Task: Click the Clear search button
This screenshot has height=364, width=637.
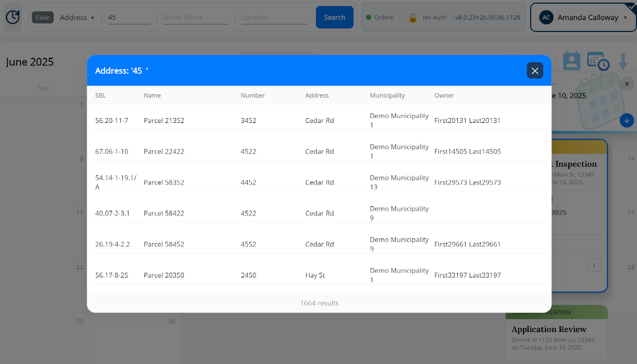Action: [x=43, y=18]
